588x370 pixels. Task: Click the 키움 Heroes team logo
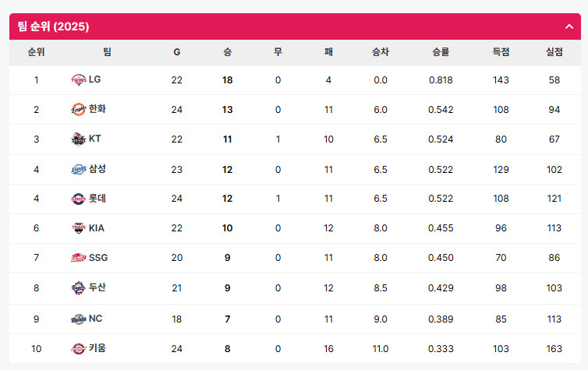(x=79, y=349)
